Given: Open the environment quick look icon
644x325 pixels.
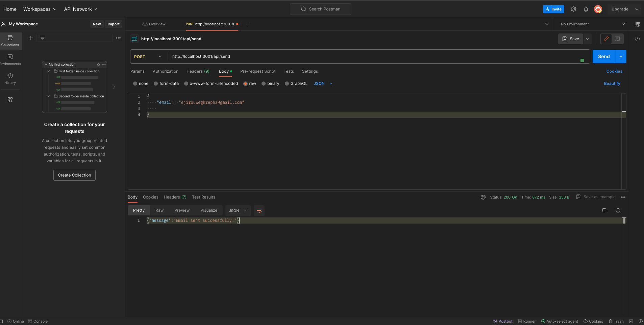Looking at the screenshot, I should pyautogui.click(x=637, y=24).
